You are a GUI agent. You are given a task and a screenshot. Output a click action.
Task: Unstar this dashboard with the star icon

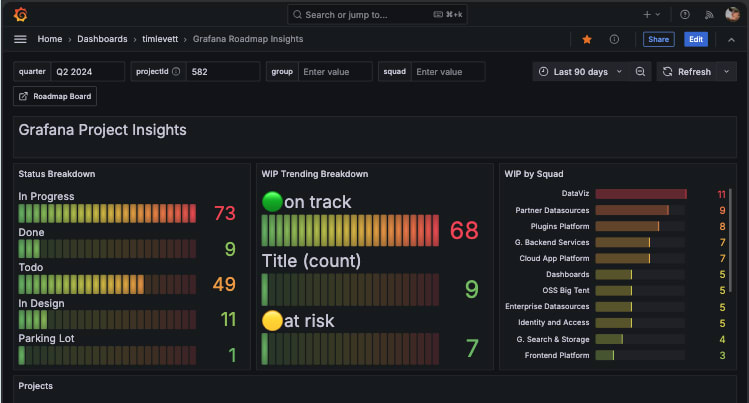click(x=587, y=39)
